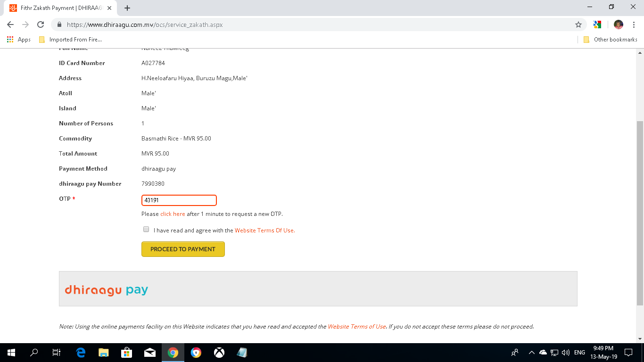This screenshot has height=362, width=644.
Task: Open a new browser tab
Action: pos(127,8)
